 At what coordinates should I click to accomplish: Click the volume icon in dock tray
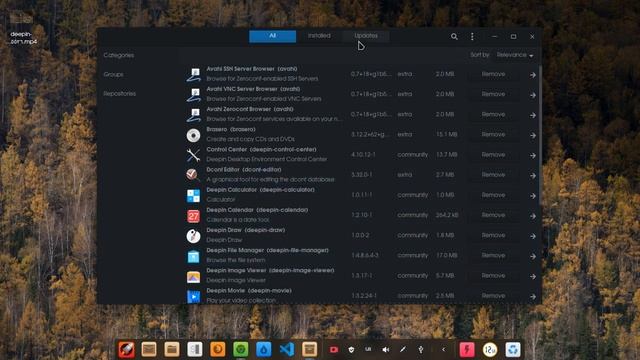tap(386, 349)
